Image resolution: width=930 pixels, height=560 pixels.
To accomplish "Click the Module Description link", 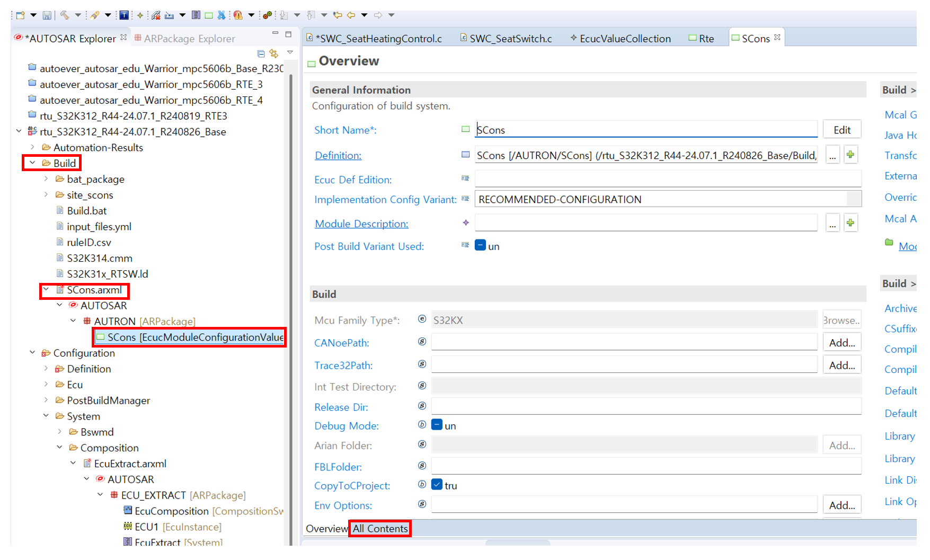I will tap(361, 224).
